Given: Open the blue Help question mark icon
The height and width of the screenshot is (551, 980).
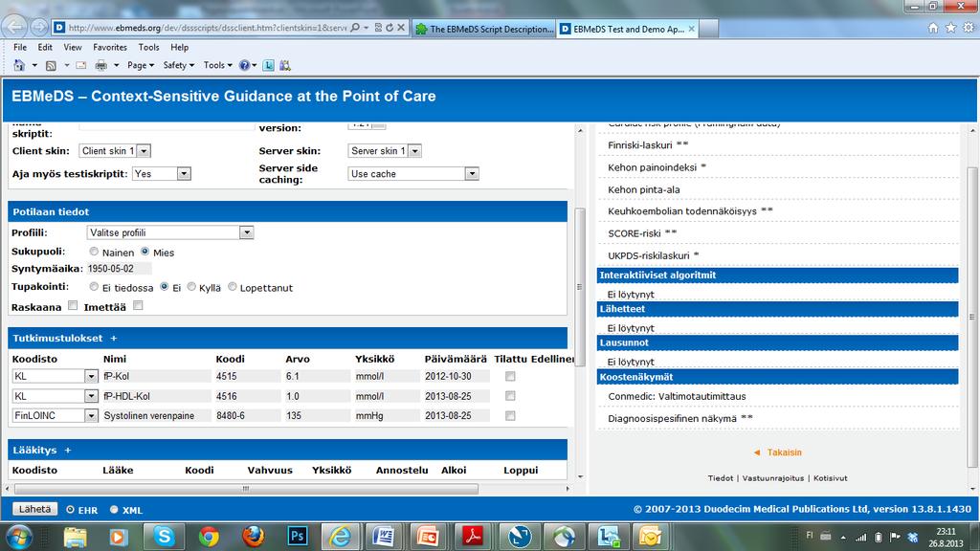Looking at the screenshot, I should tap(244, 65).
